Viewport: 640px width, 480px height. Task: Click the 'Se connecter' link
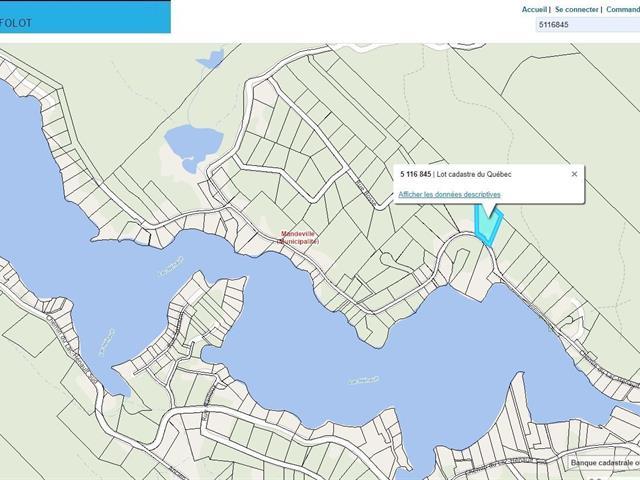[x=576, y=9]
